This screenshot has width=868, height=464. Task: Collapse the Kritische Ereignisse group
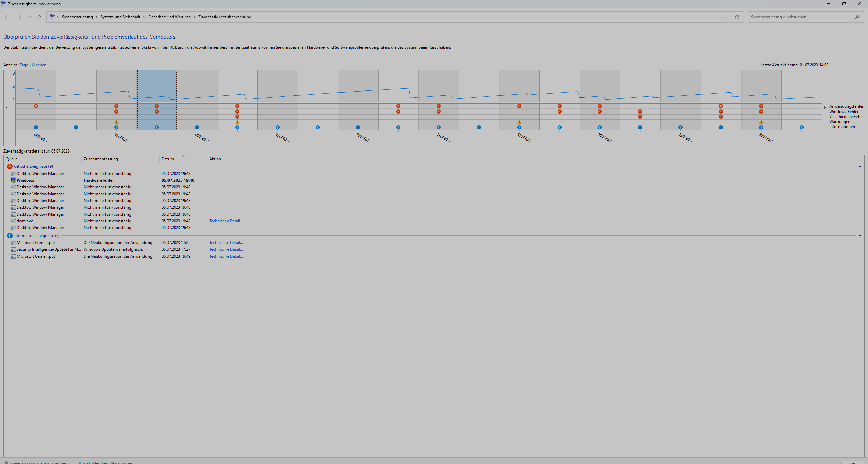coord(860,166)
